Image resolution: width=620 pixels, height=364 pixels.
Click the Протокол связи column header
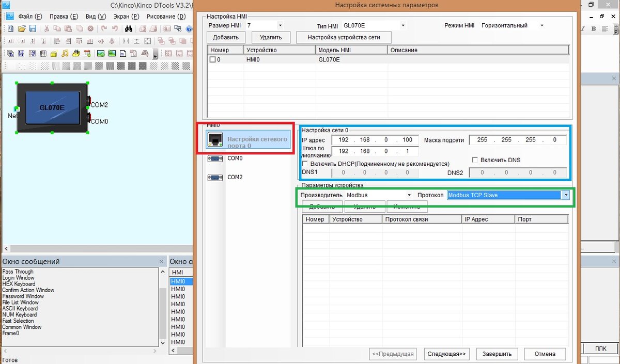(x=422, y=219)
